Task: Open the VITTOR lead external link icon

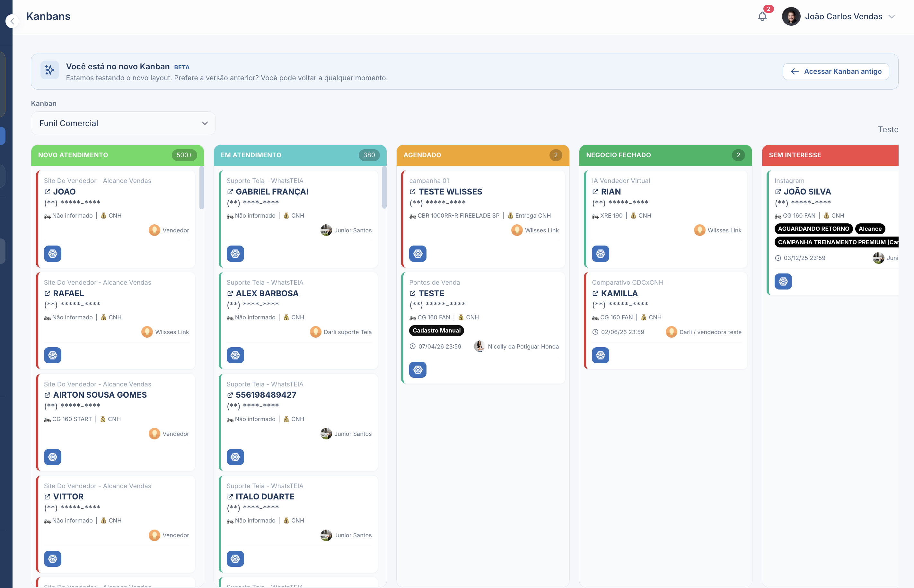Action: click(47, 496)
